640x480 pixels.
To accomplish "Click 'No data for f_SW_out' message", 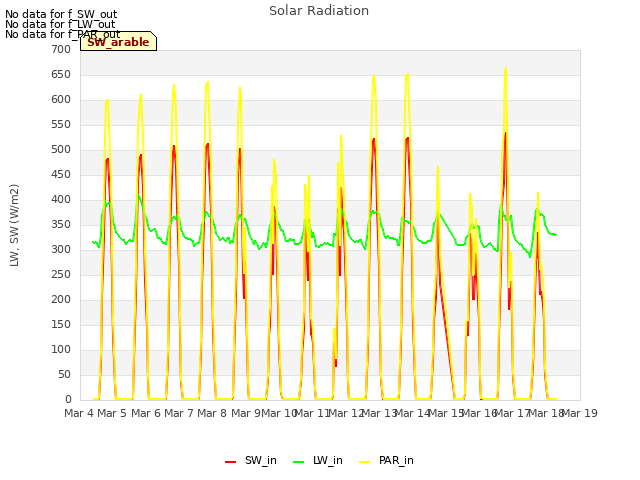I will point(61,14).
